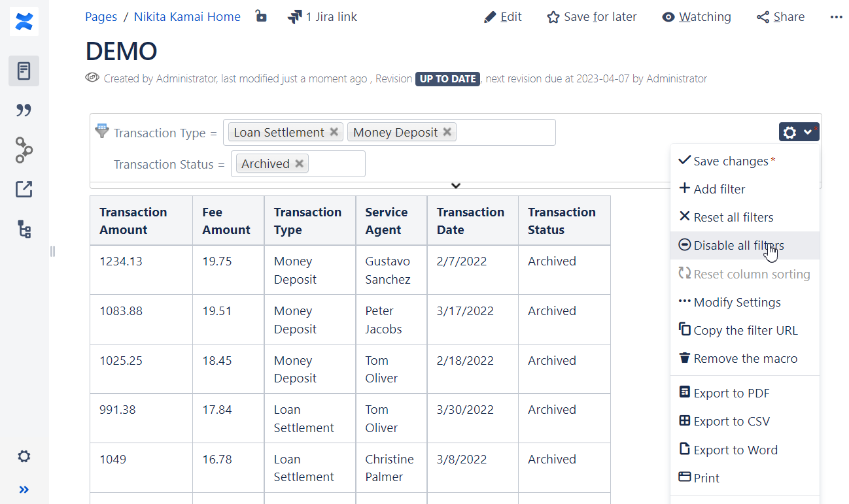The image size is (849, 504).
Task: Open the quote (Blog) sidebar icon
Action: [x=24, y=110]
